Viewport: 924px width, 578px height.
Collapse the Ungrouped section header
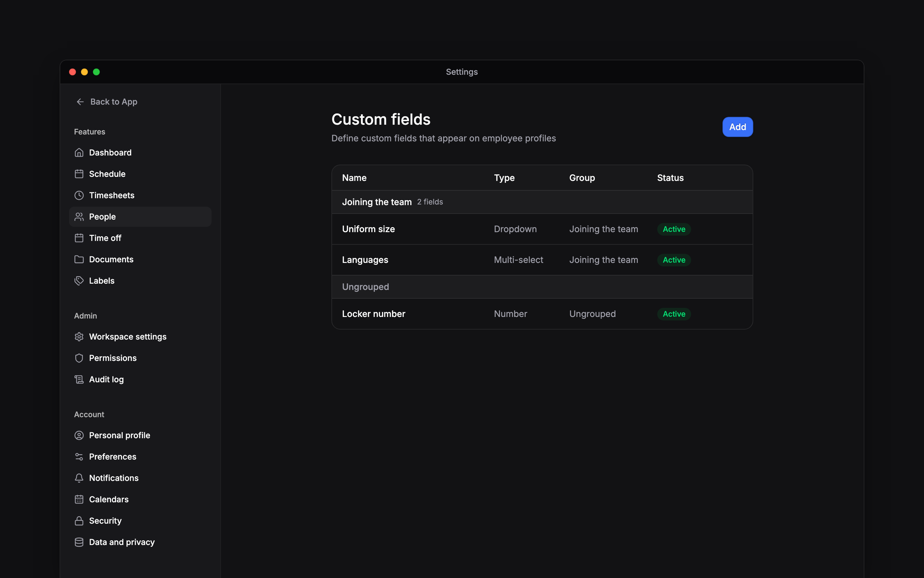[542, 287]
